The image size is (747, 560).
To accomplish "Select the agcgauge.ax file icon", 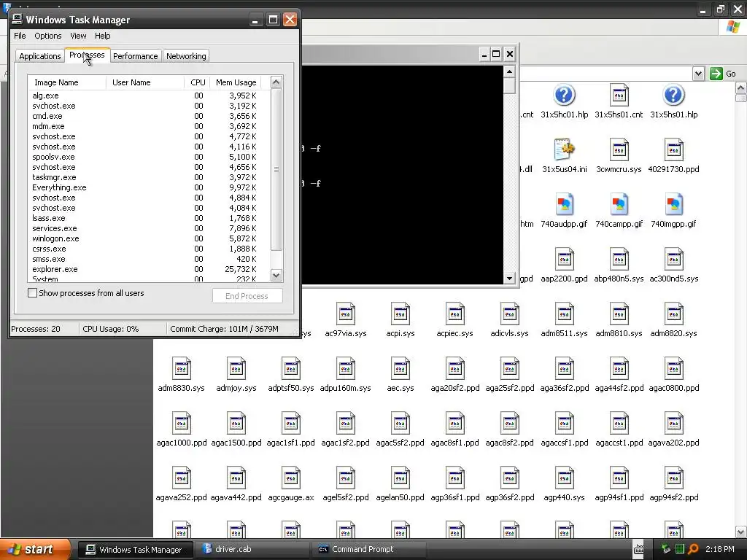I will (x=290, y=478).
